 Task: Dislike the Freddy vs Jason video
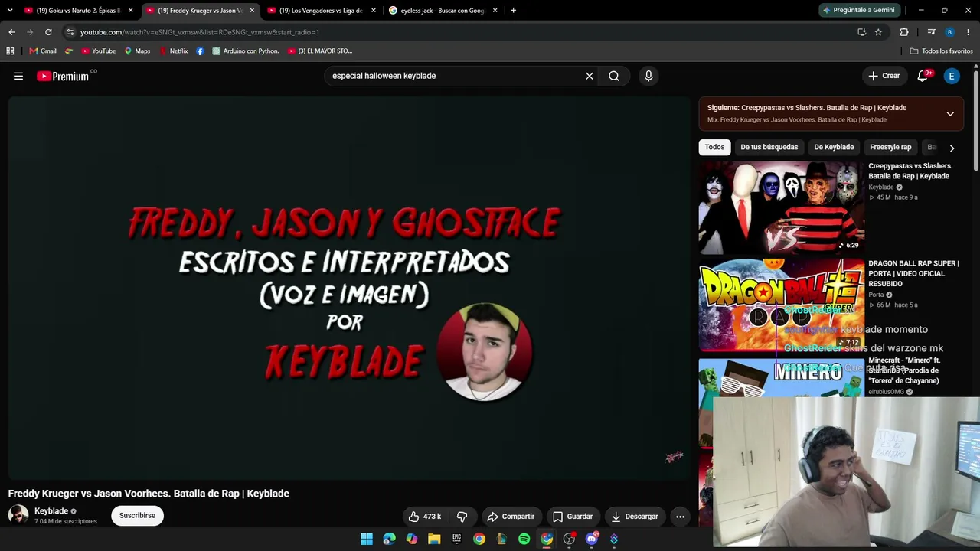pos(462,517)
